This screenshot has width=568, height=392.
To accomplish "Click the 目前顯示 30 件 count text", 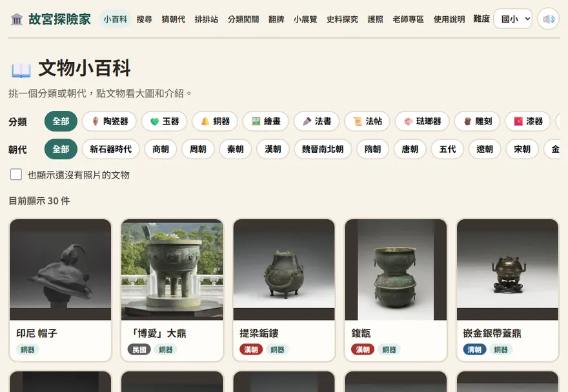I will [39, 201].
